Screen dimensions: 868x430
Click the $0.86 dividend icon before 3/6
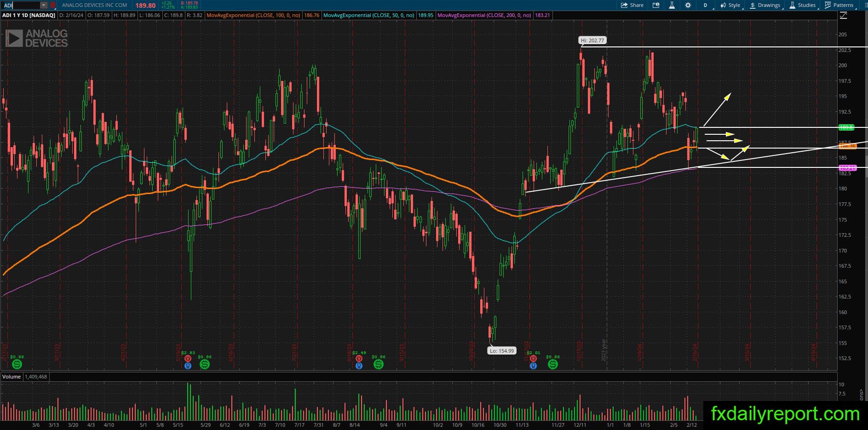click(17, 364)
